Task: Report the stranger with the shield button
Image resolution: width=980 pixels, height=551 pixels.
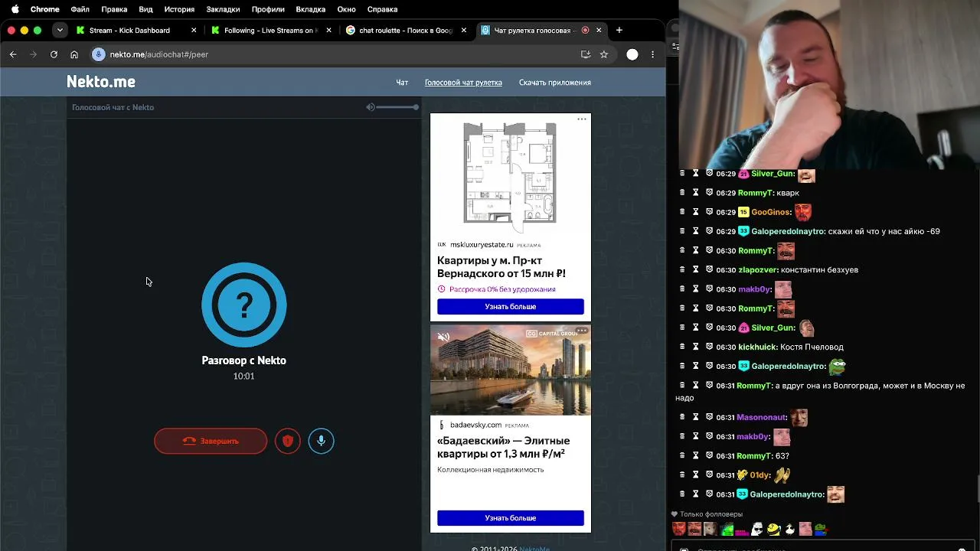Action: (x=288, y=441)
